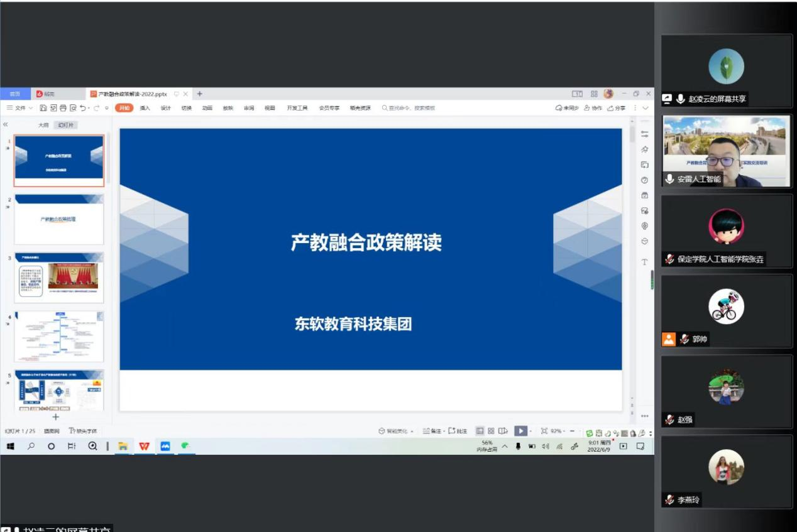Click 安雷人工智能 participant video tile
The height and width of the screenshot is (532, 797).
727,151
